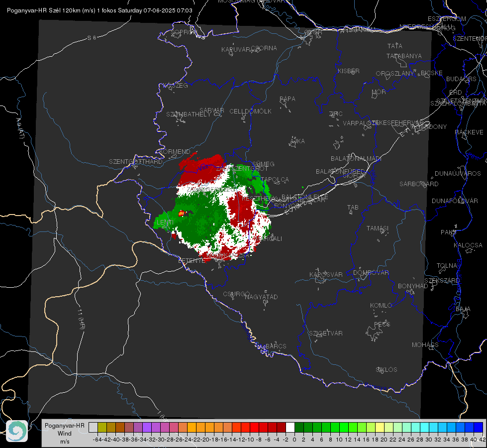Click the KAPOSVÁR city label
The height and width of the screenshot is (448, 487).
click(x=326, y=274)
